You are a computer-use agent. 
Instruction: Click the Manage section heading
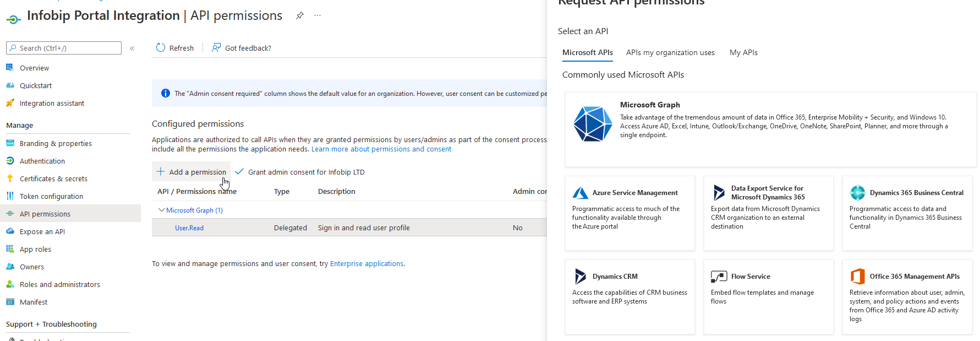20,126
